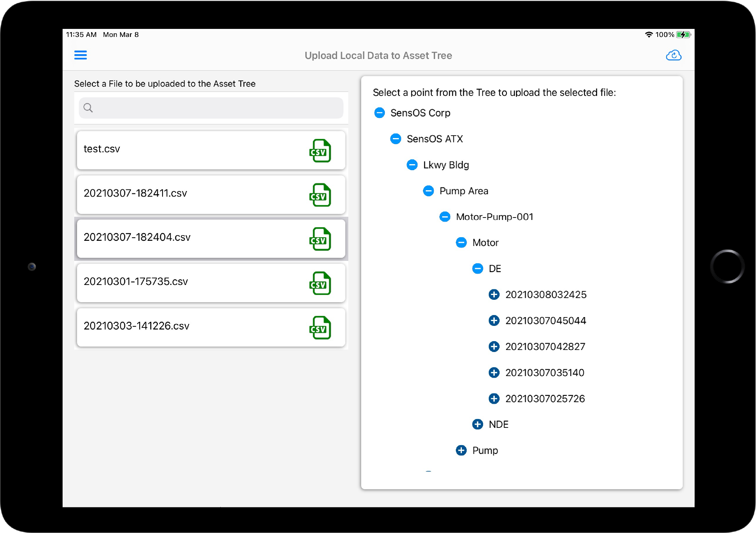Viewport: 756px width, 533px height.
Task: Collapse the Pump Area node
Action: tap(429, 191)
